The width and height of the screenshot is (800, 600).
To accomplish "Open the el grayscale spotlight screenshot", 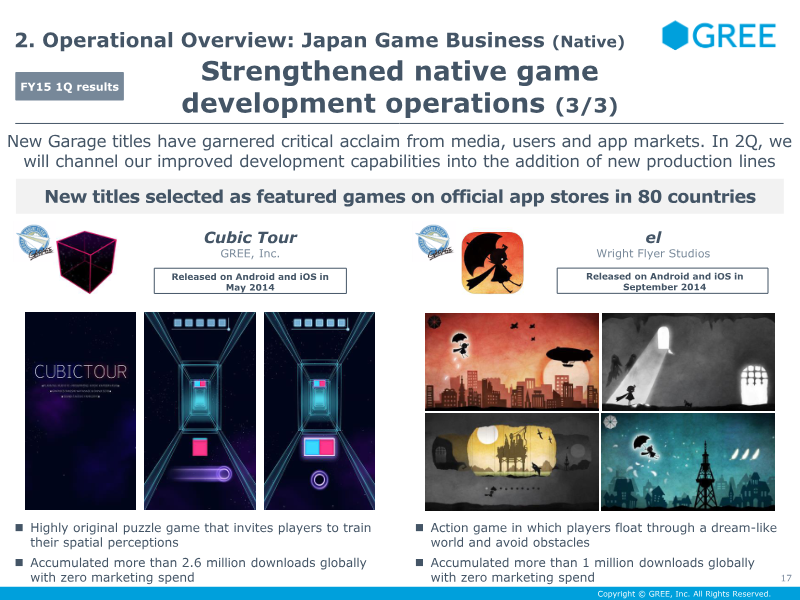I will coord(688,361).
